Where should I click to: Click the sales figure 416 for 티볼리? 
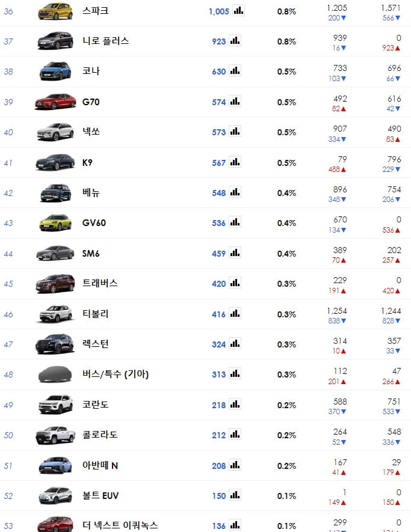(219, 314)
